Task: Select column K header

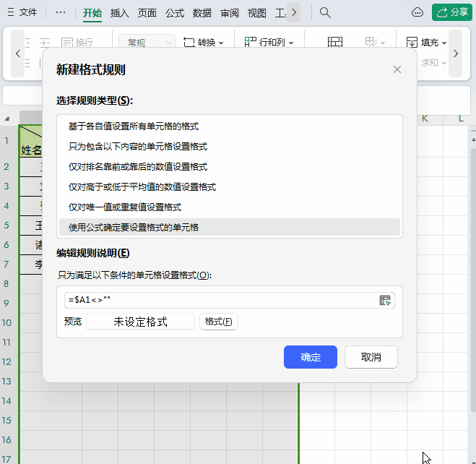Action: coord(425,119)
